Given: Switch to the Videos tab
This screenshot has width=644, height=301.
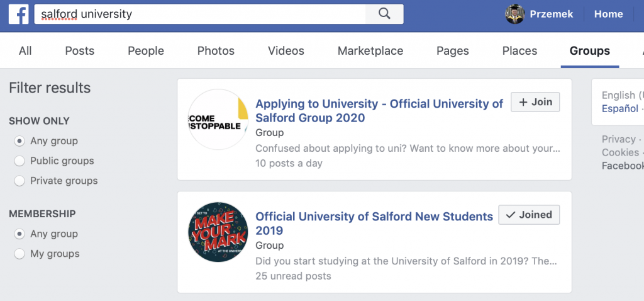Looking at the screenshot, I should [x=286, y=50].
